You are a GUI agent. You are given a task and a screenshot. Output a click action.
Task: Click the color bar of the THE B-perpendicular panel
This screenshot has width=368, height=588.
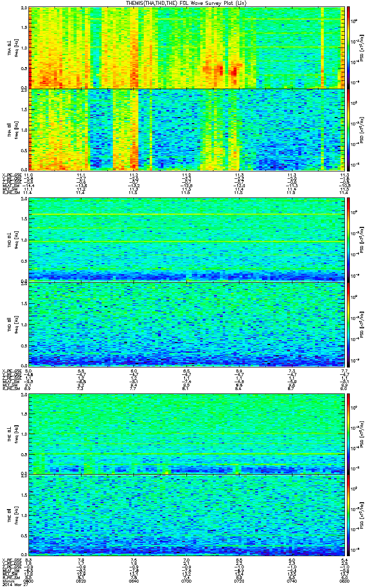tap(348, 434)
